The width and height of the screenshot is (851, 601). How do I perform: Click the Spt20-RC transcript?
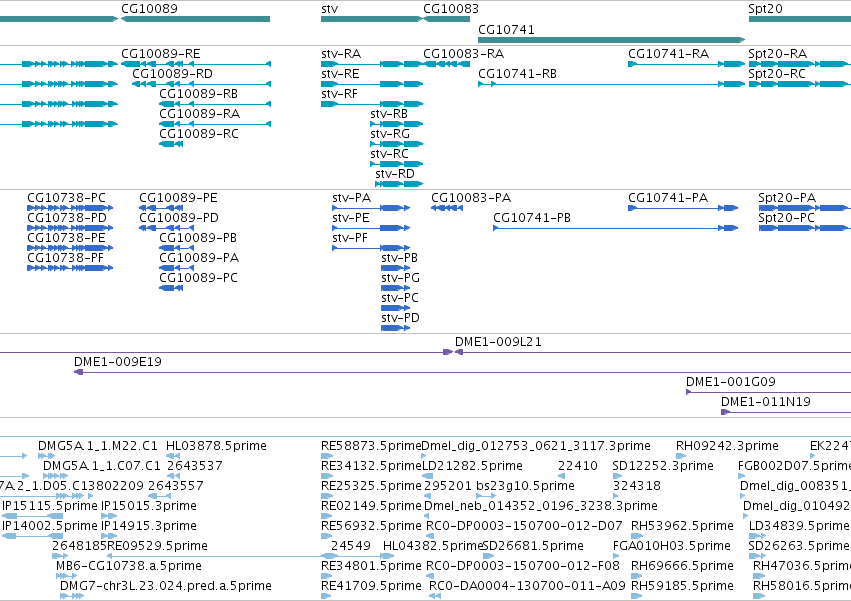click(x=799, y=84)
